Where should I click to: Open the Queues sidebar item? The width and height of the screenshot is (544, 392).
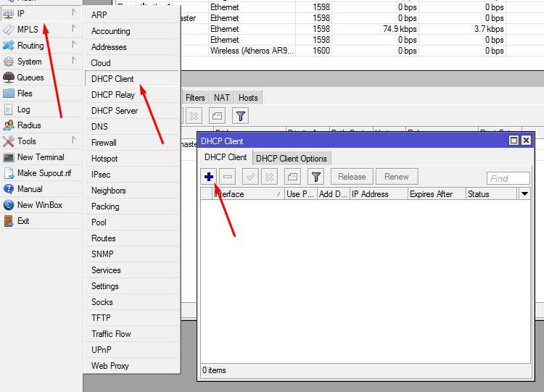30,78
